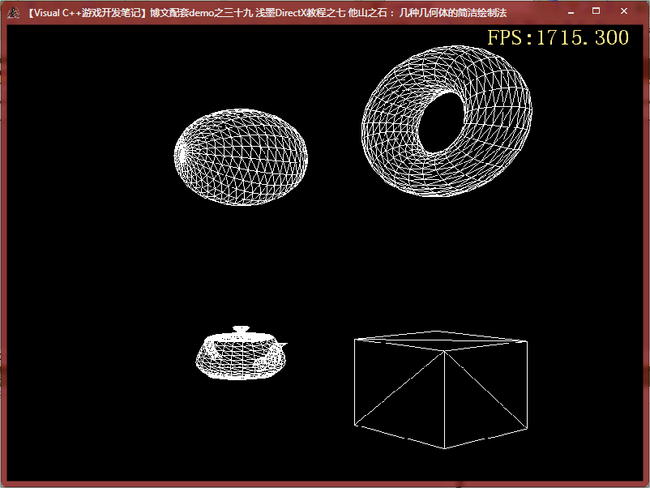Viewport: 650px width, 488px height.
Task: Maximize the DirectX demo window
Action: click(x=596, y=11)
